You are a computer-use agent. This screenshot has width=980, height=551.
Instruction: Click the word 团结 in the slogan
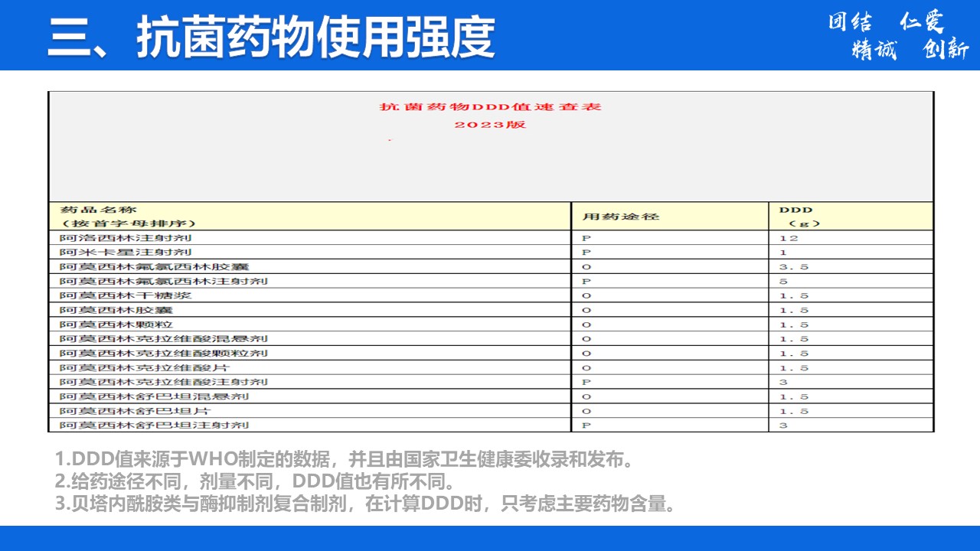point(850,21)
